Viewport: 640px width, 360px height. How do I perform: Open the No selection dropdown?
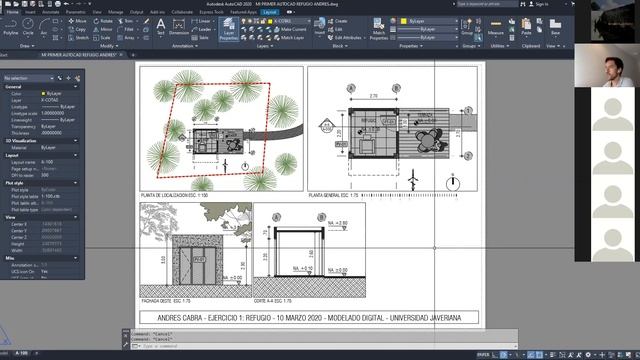[28, 78]
